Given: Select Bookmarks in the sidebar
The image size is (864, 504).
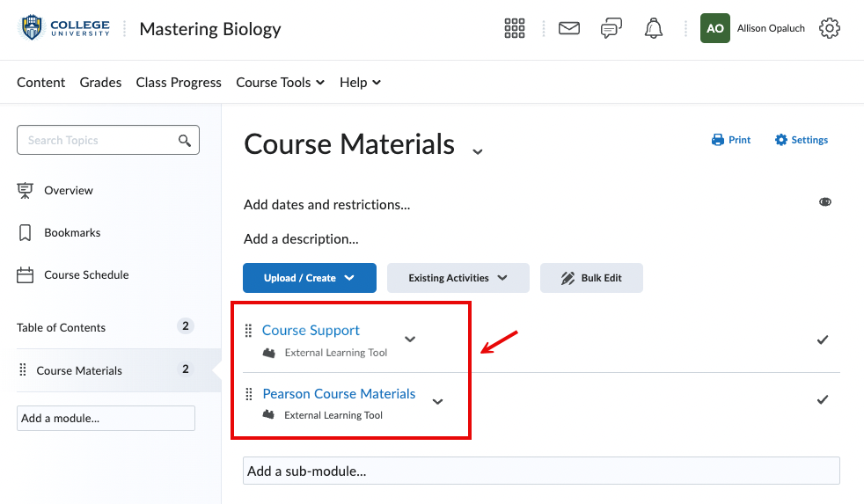Looking at the screenshot, I should pyautogui.click(x=72, y=232).
